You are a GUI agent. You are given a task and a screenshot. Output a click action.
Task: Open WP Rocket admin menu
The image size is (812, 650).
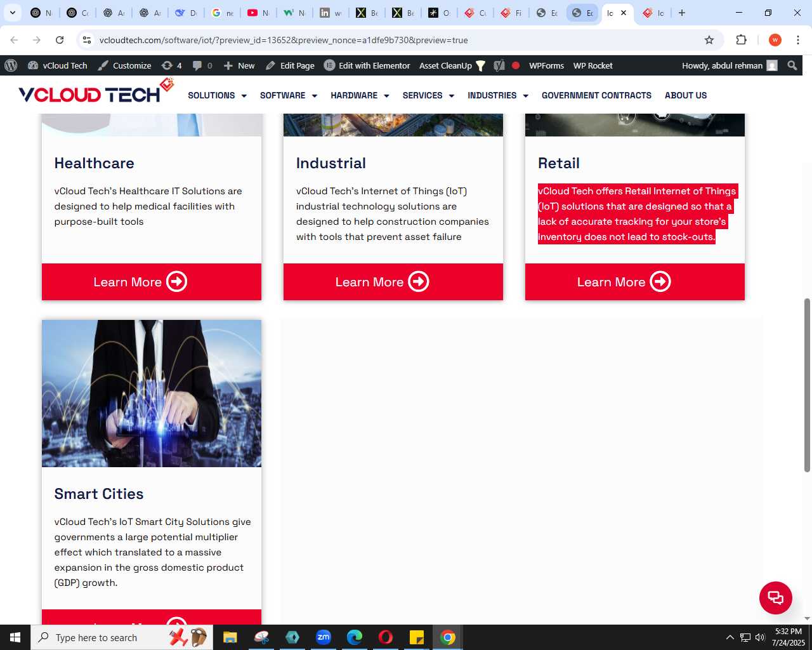point(593,65)
